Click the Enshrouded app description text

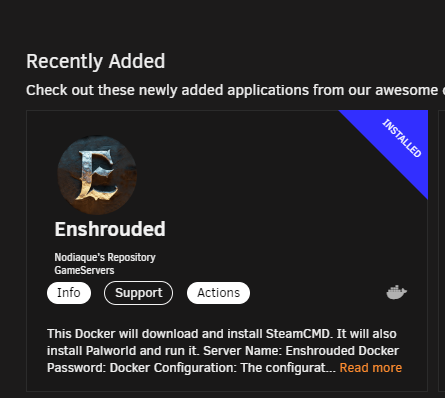223,351
